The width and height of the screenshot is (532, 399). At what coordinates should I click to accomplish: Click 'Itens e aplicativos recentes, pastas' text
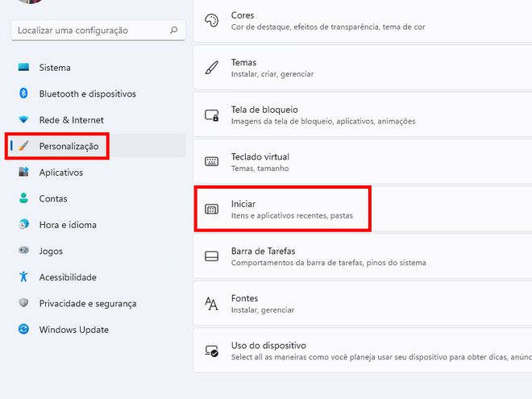[292, 215]
